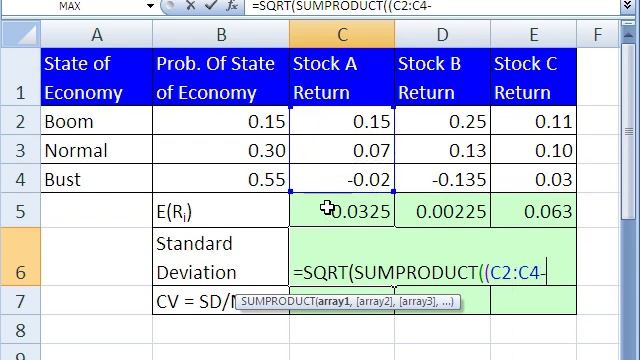The width and height of the screenshot is (640, 360).
Task: Open the Name Box dropdown arrow
Action: (x=150, y=6)
